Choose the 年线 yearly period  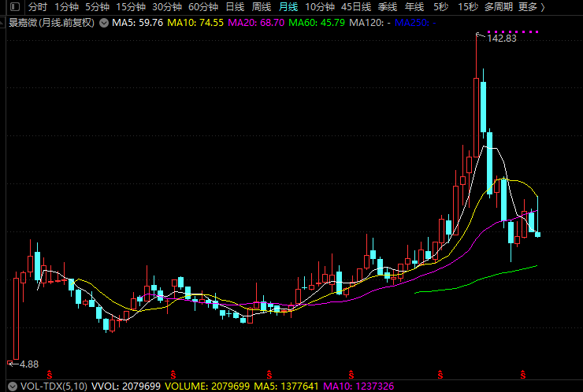(x=414, y=7)
